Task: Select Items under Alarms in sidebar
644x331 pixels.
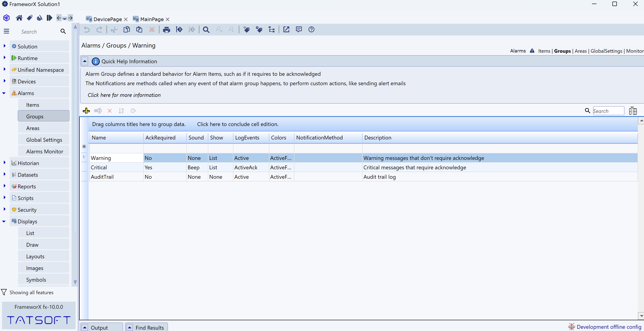Action: [44, 105]
